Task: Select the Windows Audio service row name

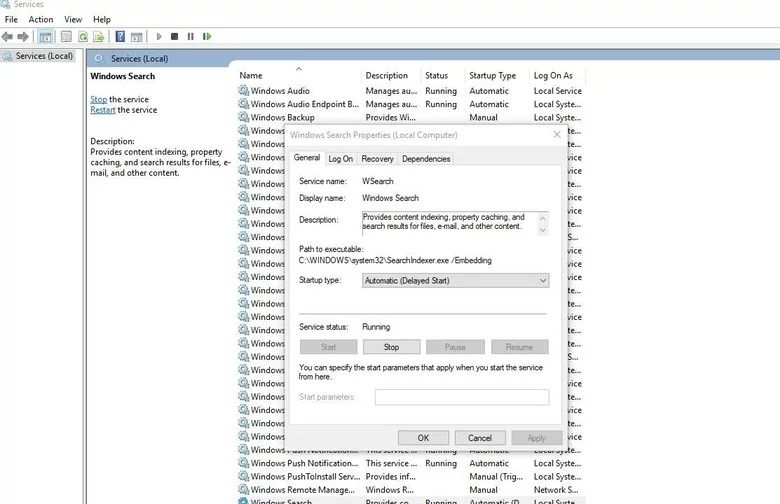Action: pyautogui.click(x=280, y=91)
